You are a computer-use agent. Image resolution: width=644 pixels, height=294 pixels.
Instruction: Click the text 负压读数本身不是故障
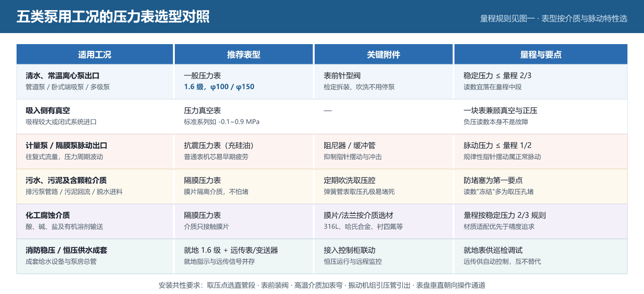[x=496, y=122]
